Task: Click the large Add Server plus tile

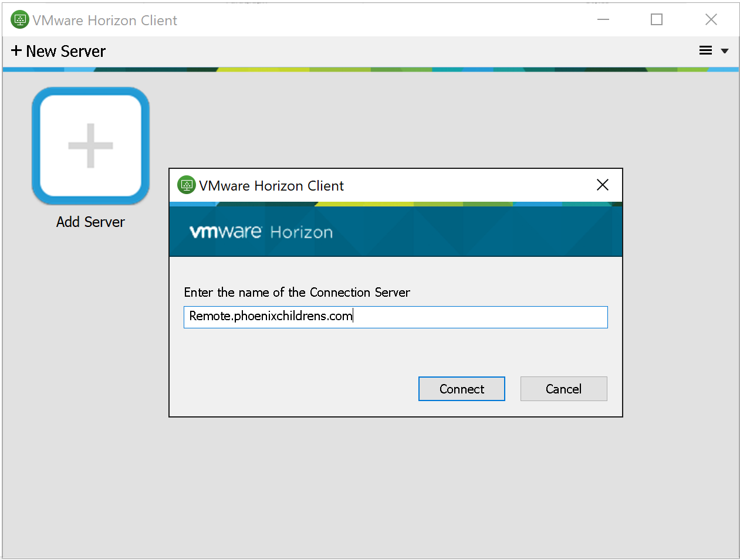Action: click(x=90, y=146)
